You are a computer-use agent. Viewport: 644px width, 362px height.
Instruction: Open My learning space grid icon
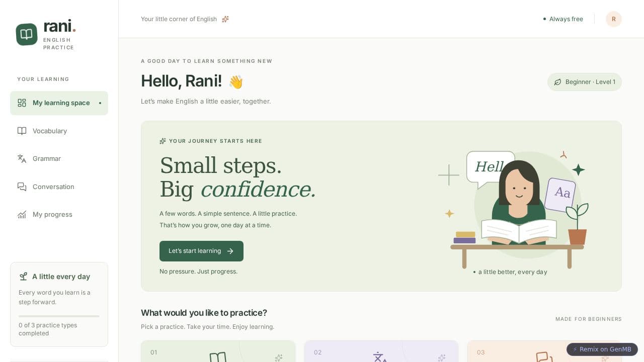[x=22, y=103]
